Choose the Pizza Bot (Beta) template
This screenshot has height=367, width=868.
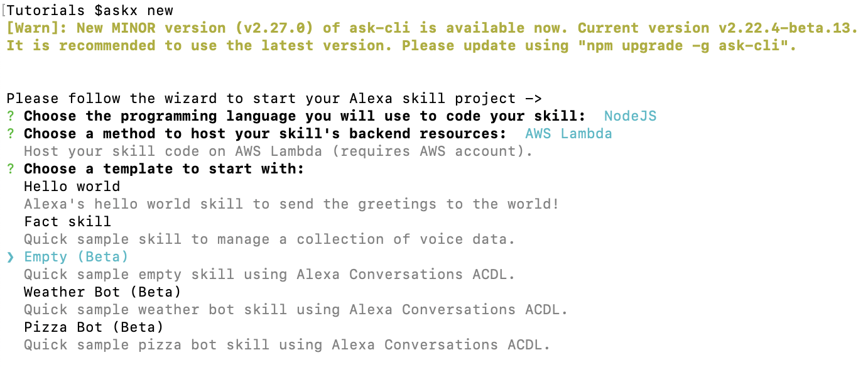click(x=94, y=327)
